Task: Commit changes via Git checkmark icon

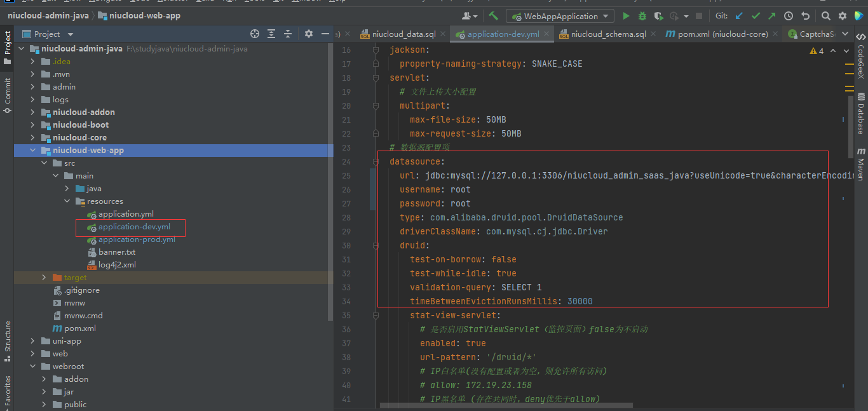Action: 756,16
